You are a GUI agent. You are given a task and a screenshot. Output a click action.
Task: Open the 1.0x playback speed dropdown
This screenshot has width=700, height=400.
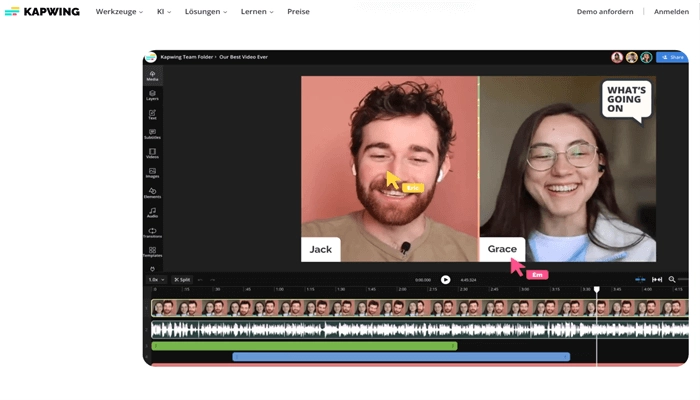click(x=156, y=280)
